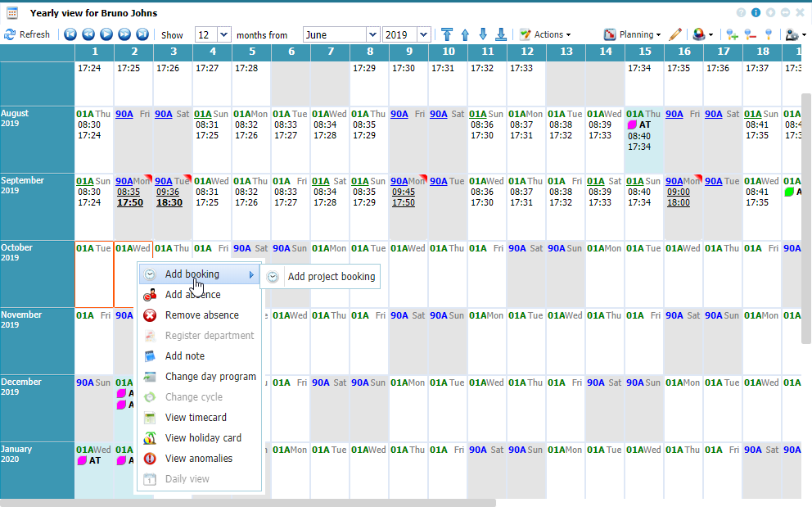Click the 90A link on August 2
The image size is (812, 507).
coord(124,114)
